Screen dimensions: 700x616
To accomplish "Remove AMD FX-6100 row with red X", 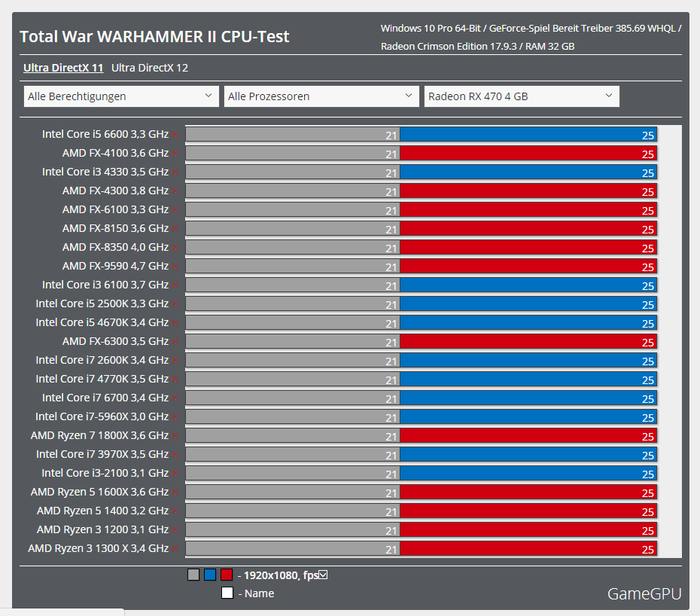I will click(x=175, y=209).
